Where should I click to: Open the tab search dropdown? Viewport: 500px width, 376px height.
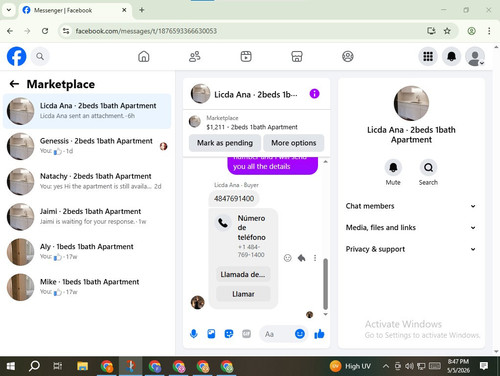pyautogui.click(x=9, y=10)
